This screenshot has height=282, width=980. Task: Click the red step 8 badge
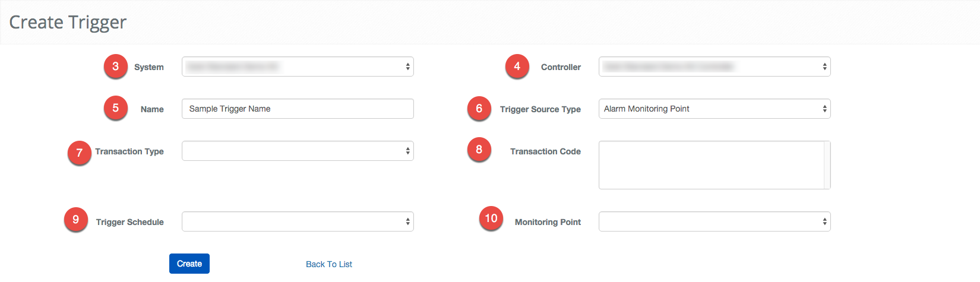click(479, 150)
